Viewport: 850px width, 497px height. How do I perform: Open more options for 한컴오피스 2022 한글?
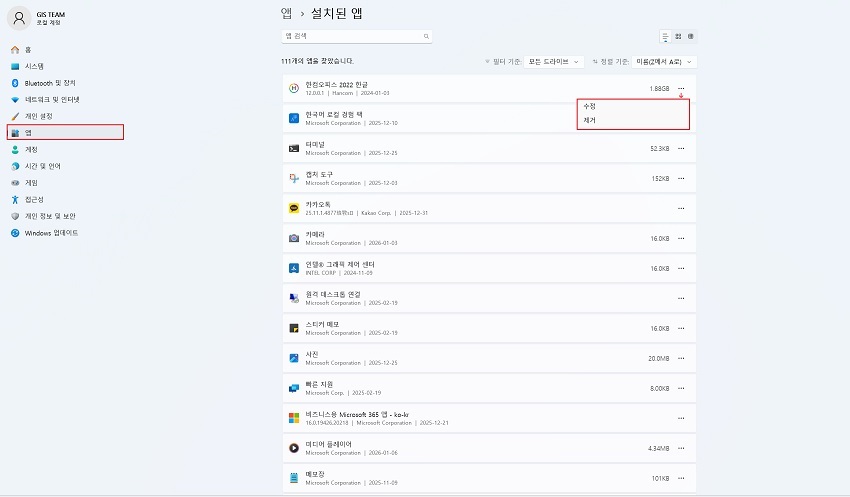[x=681, y=88]
